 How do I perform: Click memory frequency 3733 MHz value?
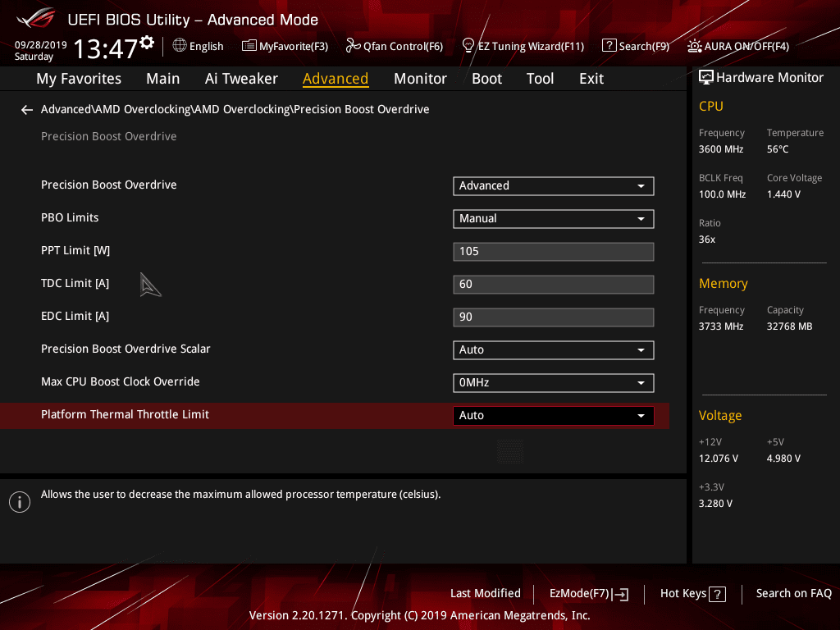(720, 326)
